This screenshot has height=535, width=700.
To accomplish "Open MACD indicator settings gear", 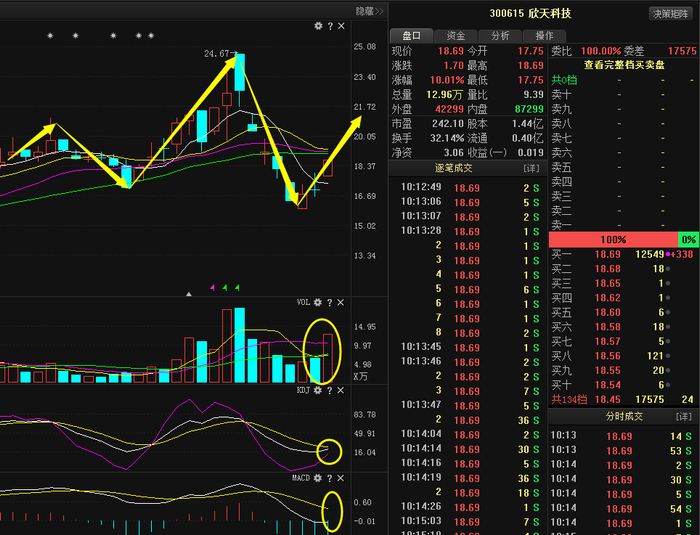I will (x=317, y=478).
